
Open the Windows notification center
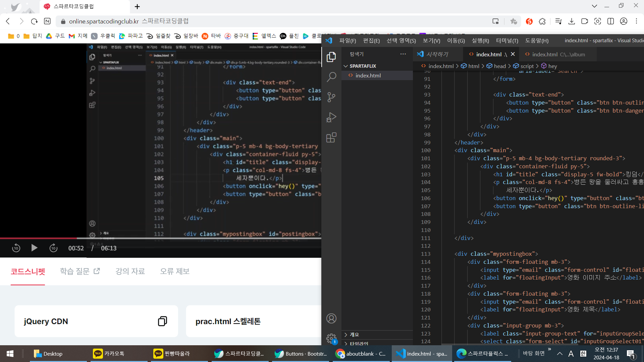tap(631, 354)
